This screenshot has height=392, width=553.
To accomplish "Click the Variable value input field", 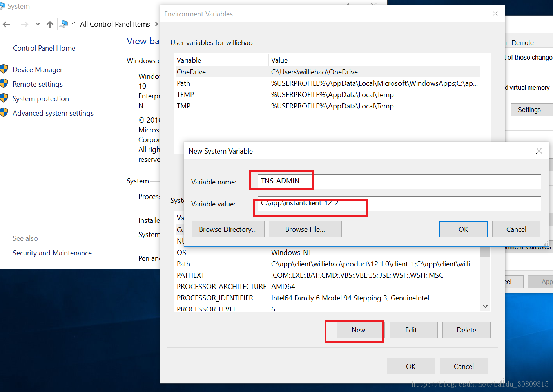I will coord(399,204).
